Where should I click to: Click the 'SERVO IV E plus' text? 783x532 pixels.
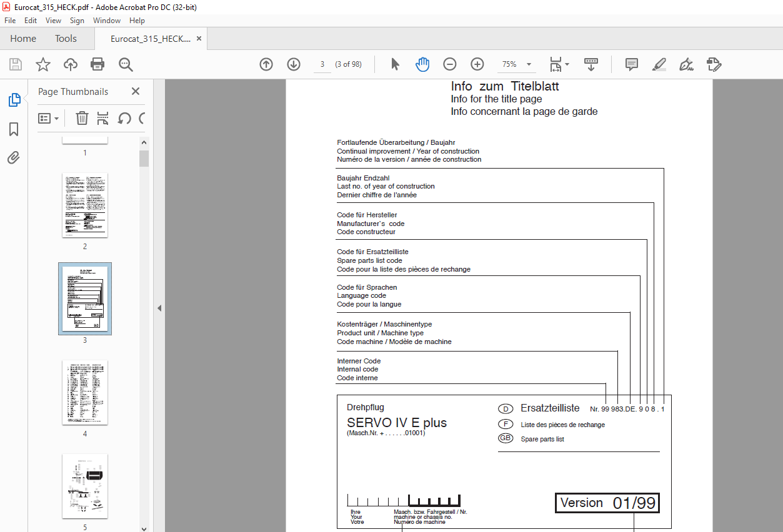tap(397, 423)
